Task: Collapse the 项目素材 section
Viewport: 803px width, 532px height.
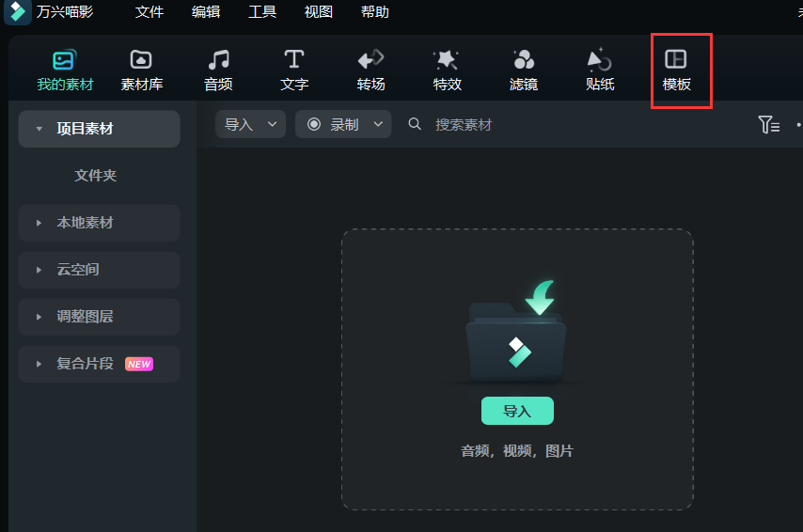Action: coord(99,129)
